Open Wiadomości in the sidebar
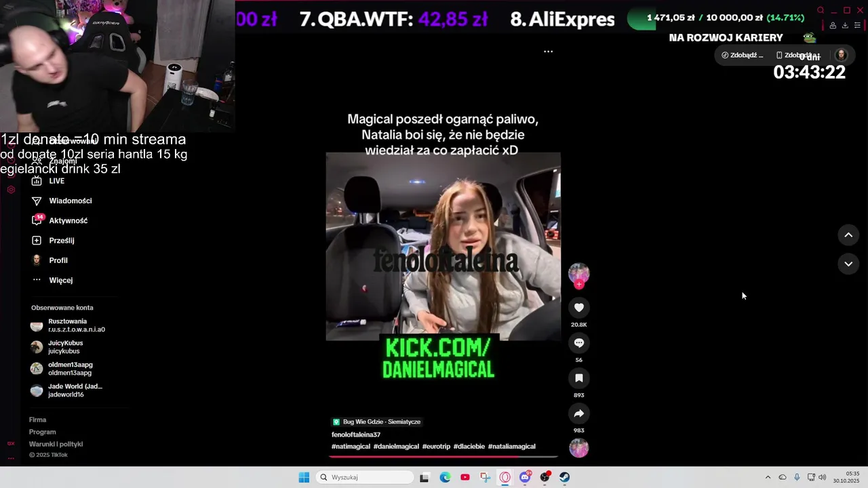 tap(62, 201)
